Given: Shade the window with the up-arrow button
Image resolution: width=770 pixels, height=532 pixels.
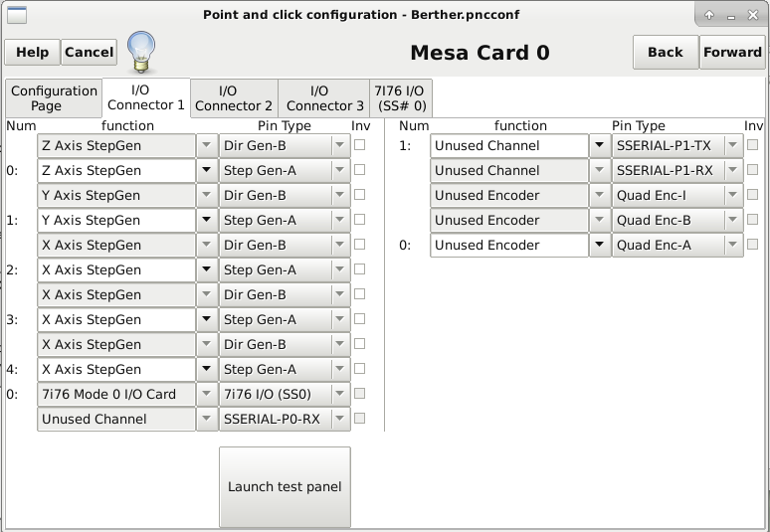Looking at the screenshot, I should [x=709, y=15].
